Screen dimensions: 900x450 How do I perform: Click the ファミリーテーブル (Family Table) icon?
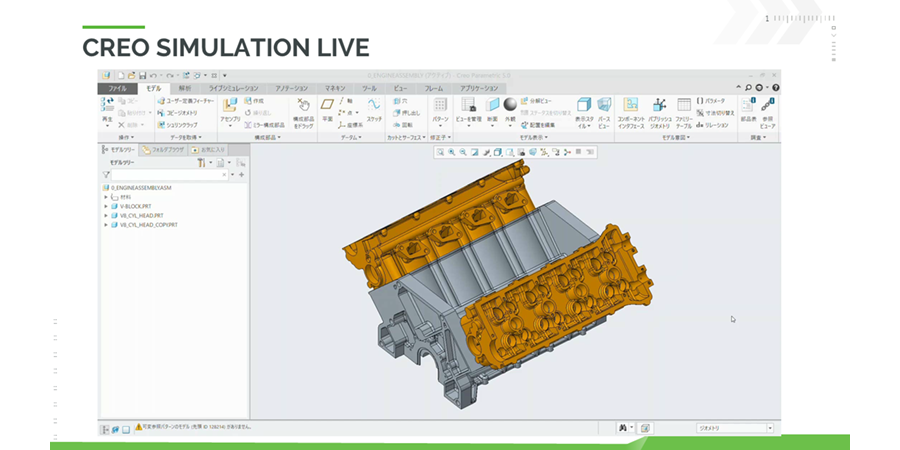point(684,108)
